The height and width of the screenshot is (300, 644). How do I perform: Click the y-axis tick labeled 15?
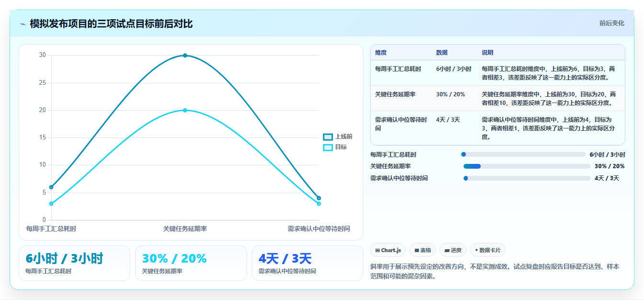pos(43,138)
